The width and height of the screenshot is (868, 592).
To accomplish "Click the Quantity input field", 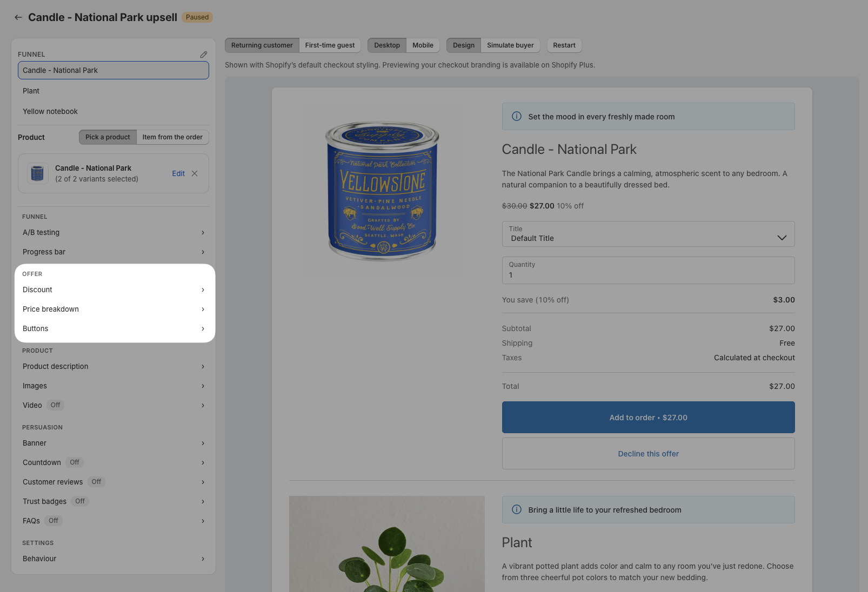I will (648, 270).
